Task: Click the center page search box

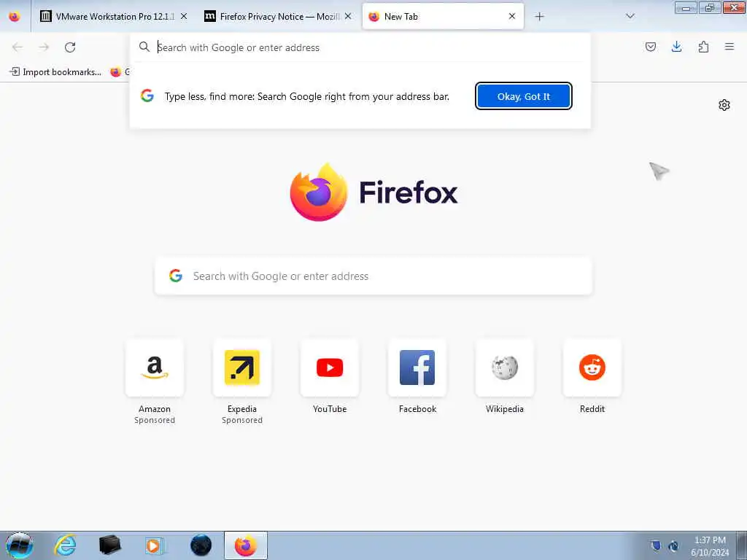Action: pos(373,276)
